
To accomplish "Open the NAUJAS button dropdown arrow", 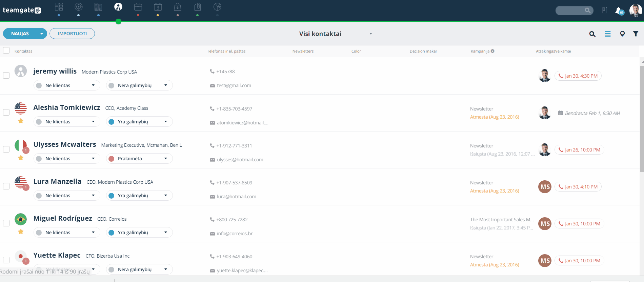I will [x=42, y=34].
